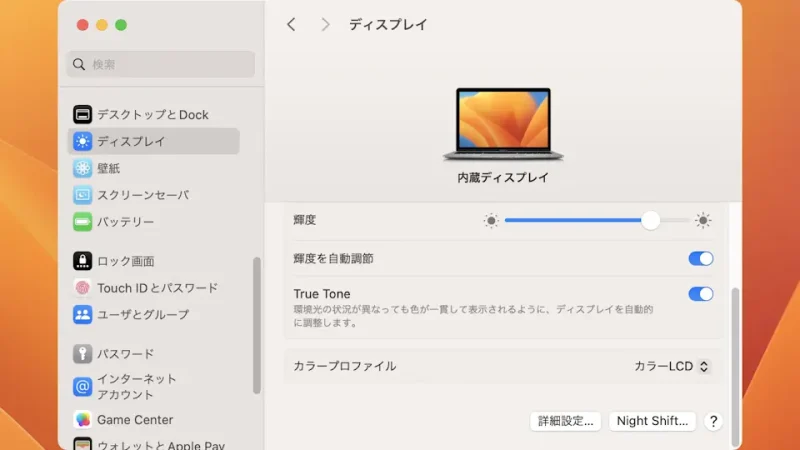The image size is (800, 450).
Task: Click the red close window button
Action: [83, 25]
